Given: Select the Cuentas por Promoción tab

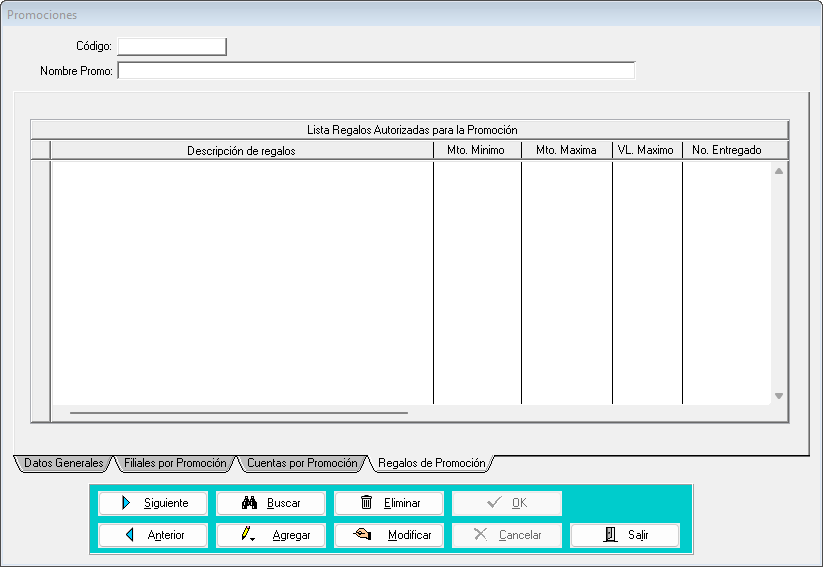Looking at the screenshot, I should coord(301,464).
